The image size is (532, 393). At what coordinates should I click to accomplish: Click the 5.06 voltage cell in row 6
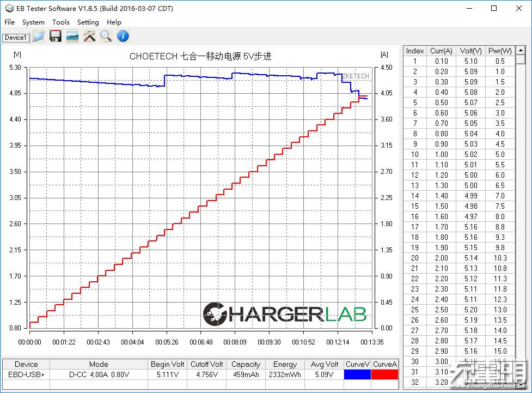point(470,113)
